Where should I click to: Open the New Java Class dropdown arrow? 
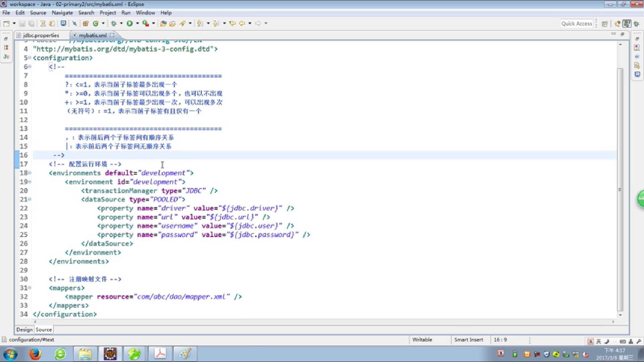coord(103,23)
